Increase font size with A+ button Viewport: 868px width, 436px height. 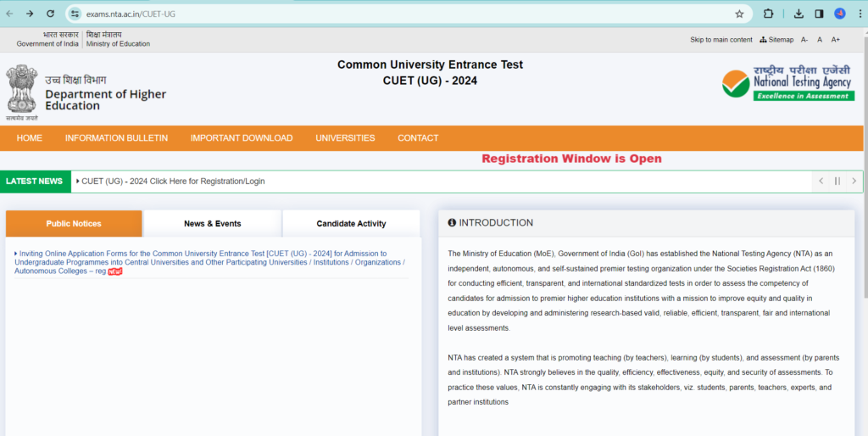[835, 40]
